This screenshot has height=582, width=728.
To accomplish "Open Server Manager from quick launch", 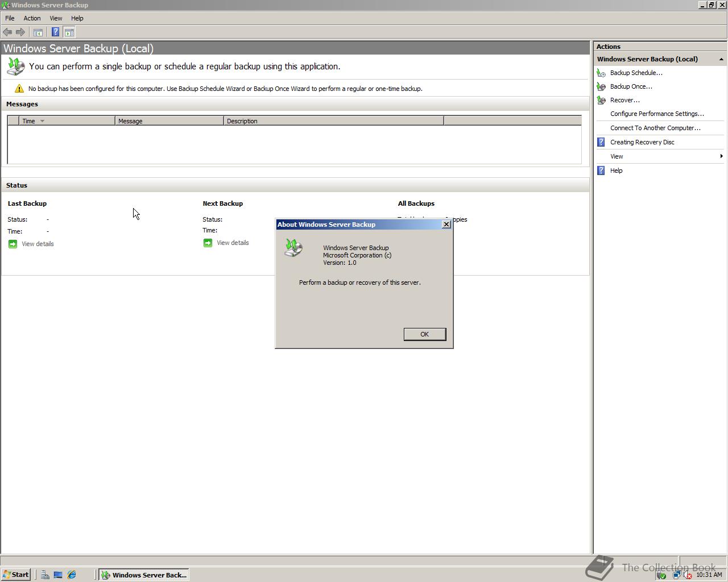I will click(45, 575).
